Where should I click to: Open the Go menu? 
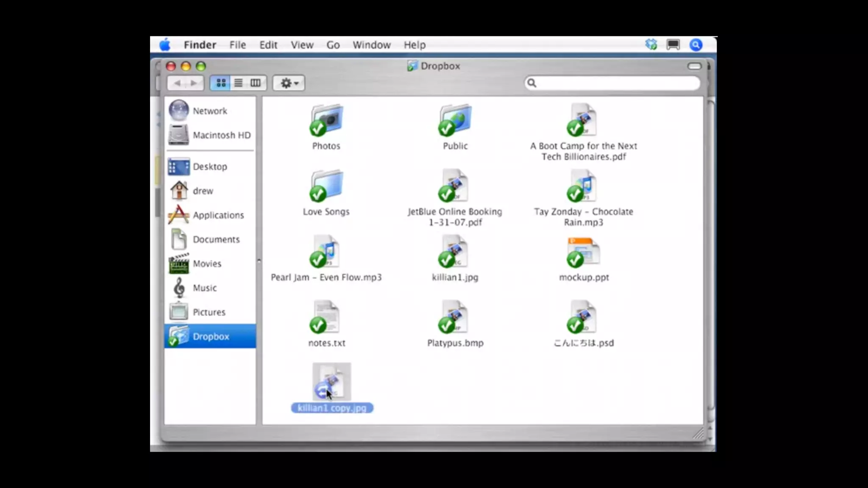[333, 45]
